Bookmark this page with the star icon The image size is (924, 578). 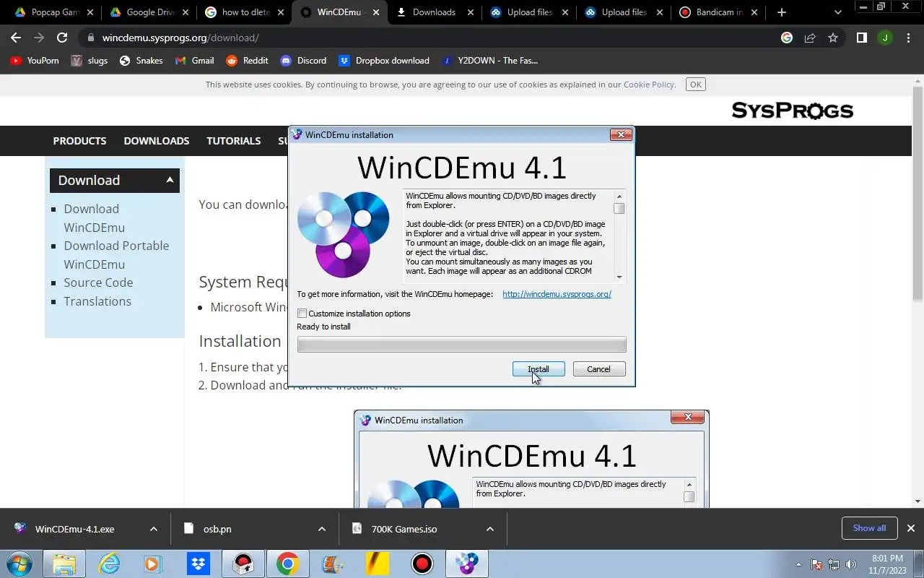[833, 38]
